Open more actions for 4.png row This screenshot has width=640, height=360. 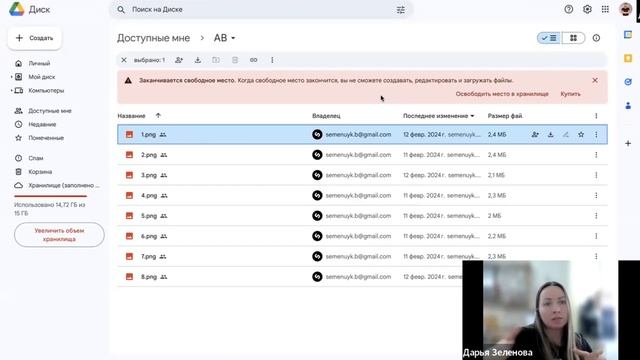[x=596, y=196]
